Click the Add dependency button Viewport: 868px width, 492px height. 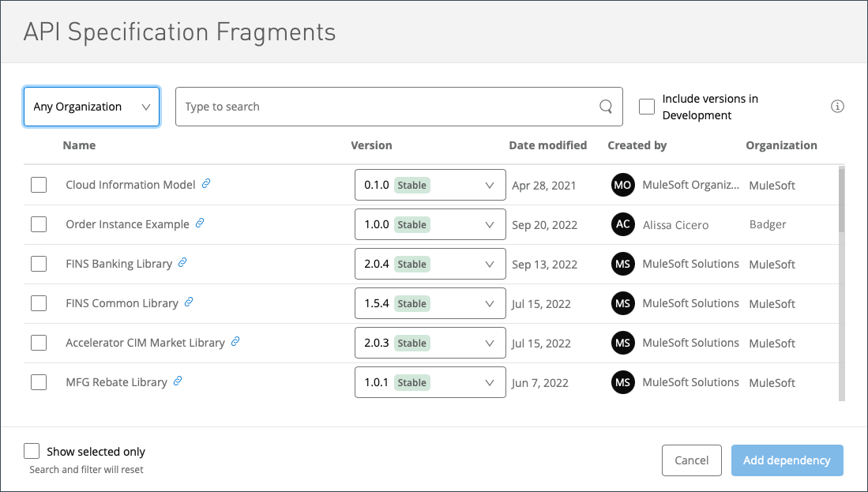point(787,460)
